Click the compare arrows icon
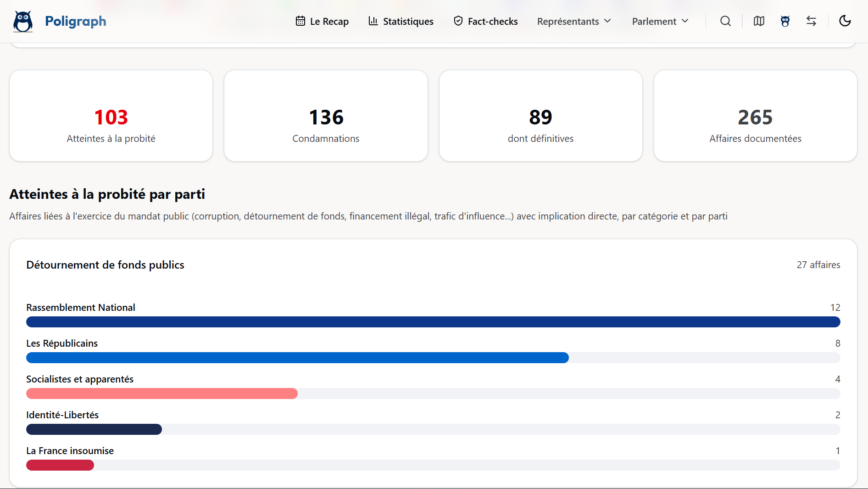 [x=811, y=21]
